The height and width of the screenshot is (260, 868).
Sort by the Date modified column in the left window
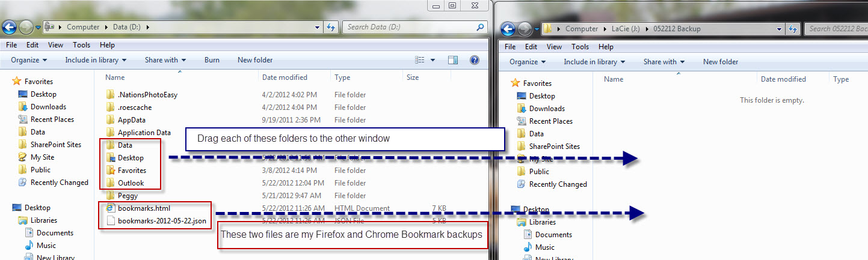[x=285, y=77]
